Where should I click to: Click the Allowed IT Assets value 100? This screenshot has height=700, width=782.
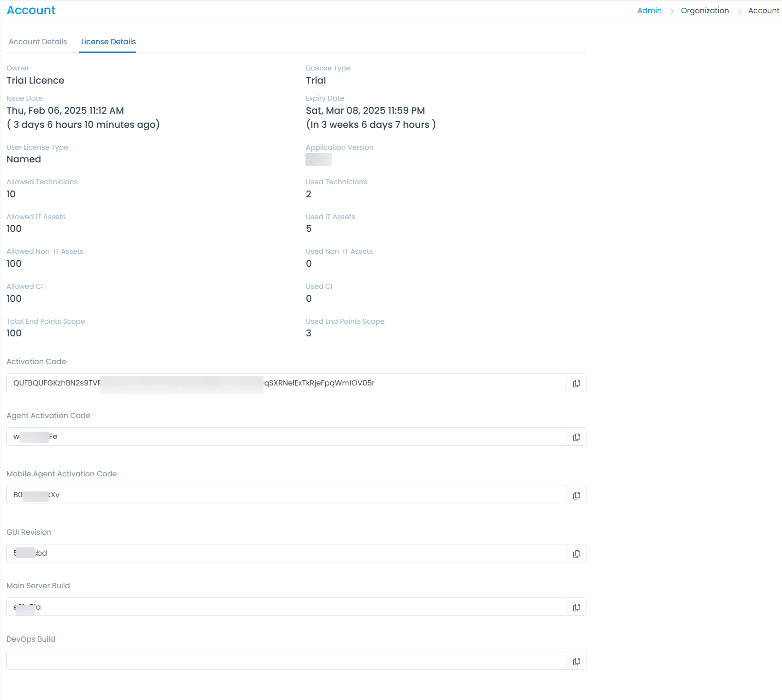14,228
